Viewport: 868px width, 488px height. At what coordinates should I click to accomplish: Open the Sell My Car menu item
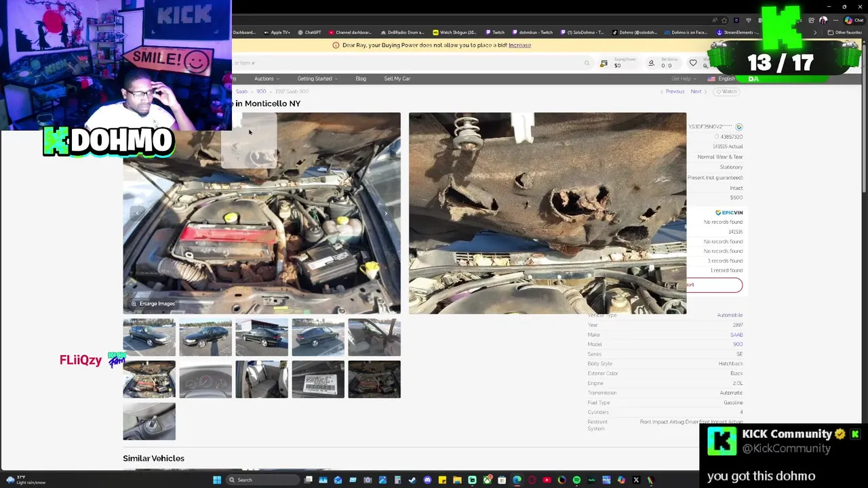tap(397, 79)
